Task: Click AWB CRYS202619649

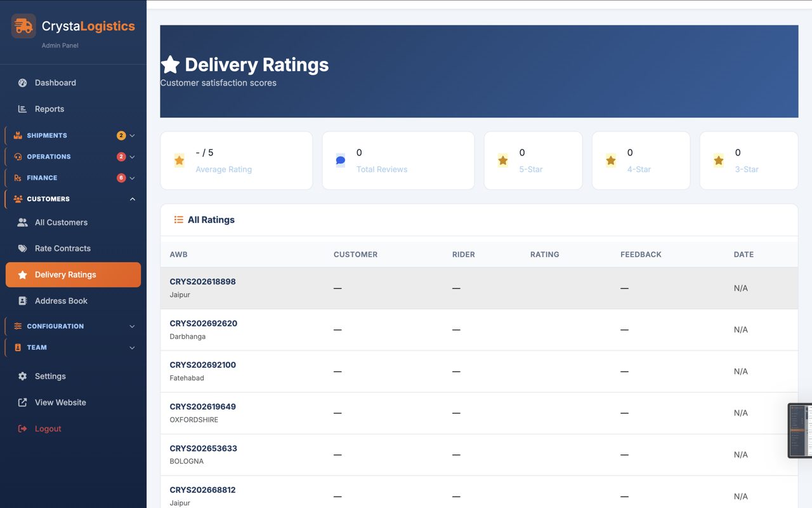Action: pyautogui.click(x=203, y=406)
